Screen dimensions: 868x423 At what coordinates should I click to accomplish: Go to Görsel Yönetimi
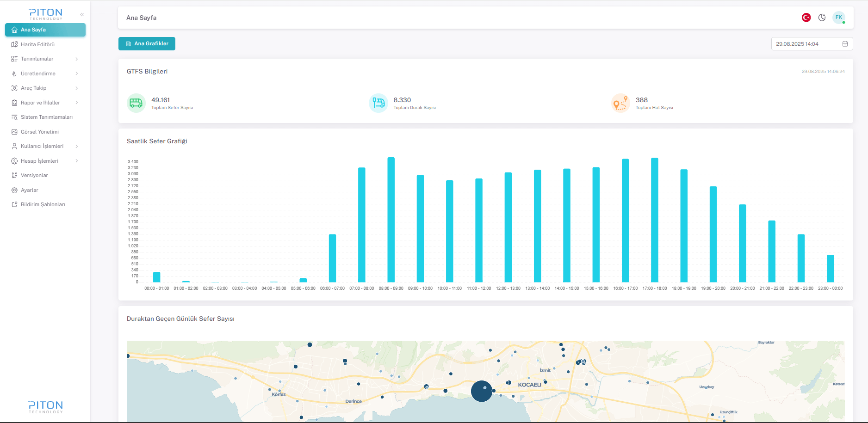tap(39, 132)
